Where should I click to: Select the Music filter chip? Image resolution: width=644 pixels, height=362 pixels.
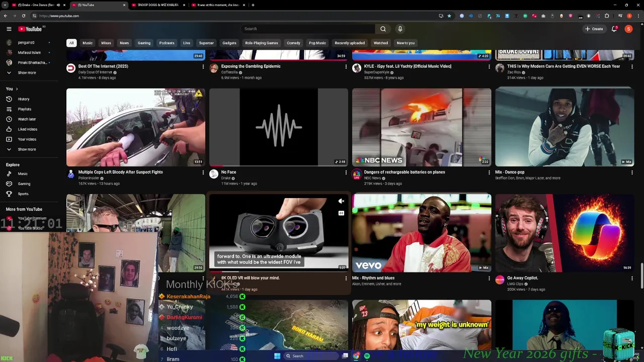pyautogui.click(x=88, y=43)
